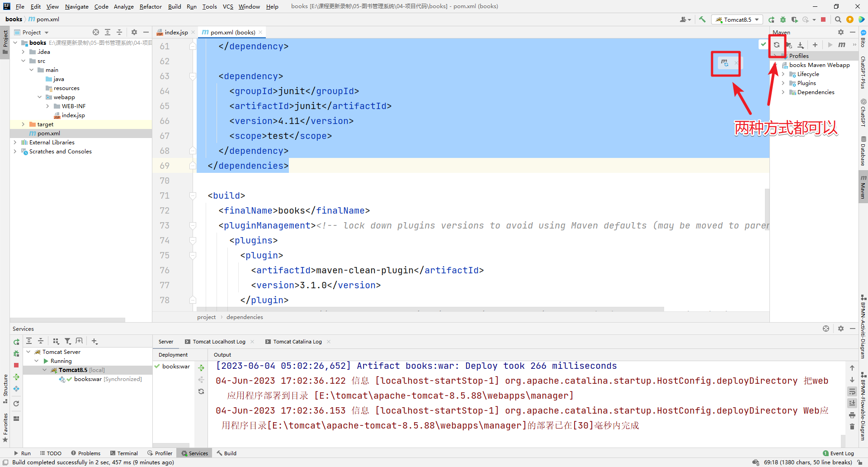Open the Event Log

[x=839, y=453]
